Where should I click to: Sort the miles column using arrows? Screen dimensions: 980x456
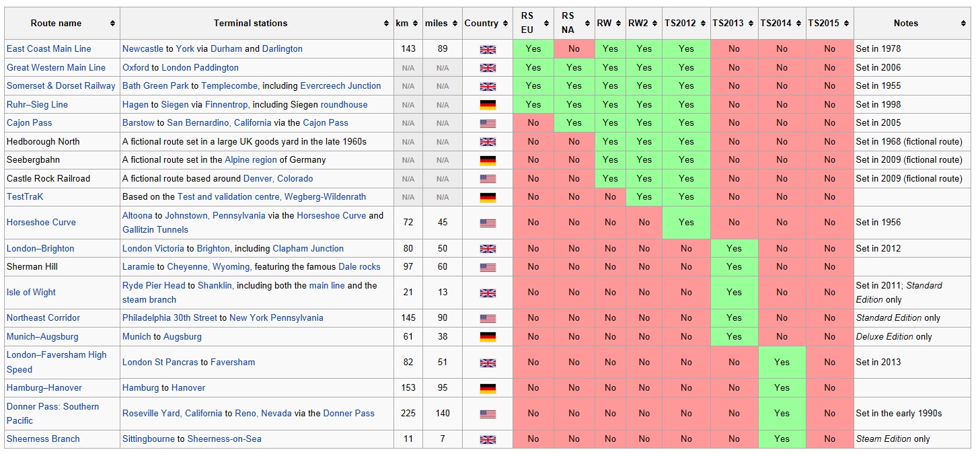point(455,24)
